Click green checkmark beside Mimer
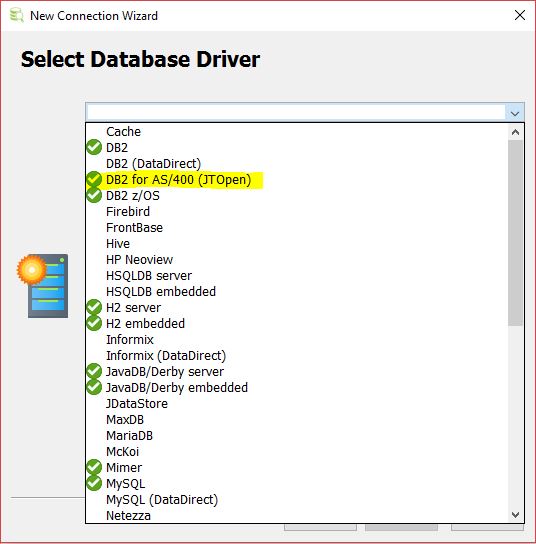Screen dimensions: 536x544 (94, 467)
